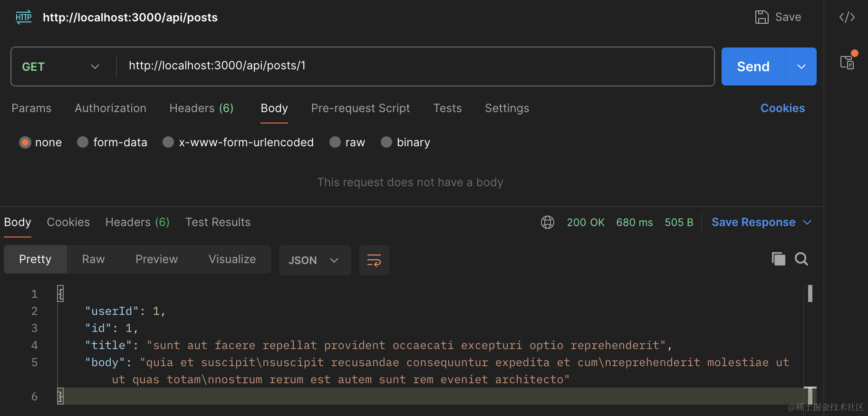Open the JSON format dropdown
Viewport: 868px width, 416px height.
pos(314,260)
